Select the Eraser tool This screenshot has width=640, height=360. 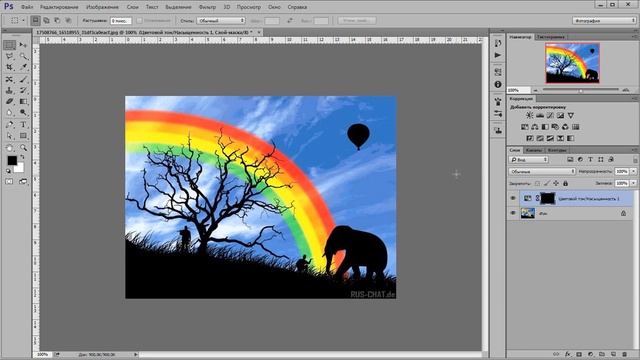click(9, 101)
